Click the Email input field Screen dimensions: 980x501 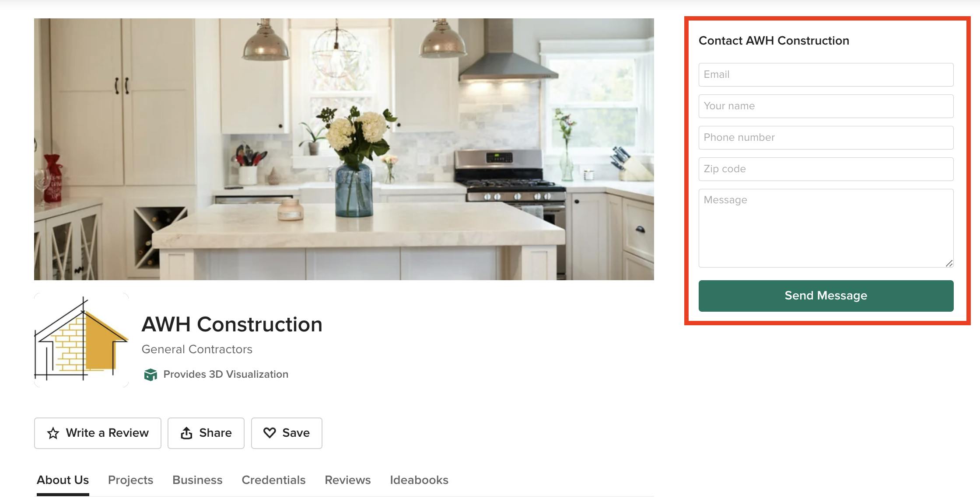pyautogui.click(x=826, y=75)
